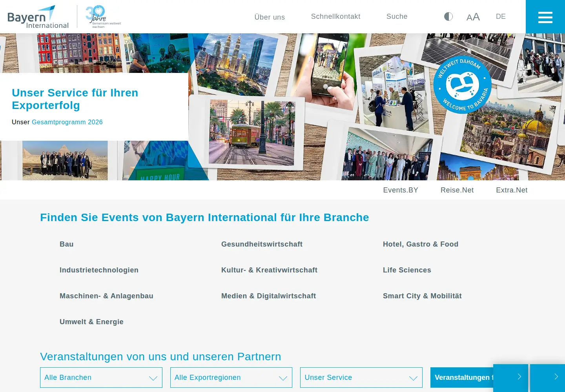Expand the Alle Exportregionen dropdown
The height and width of the screenshot is (392, 565).
pos(231,377)
